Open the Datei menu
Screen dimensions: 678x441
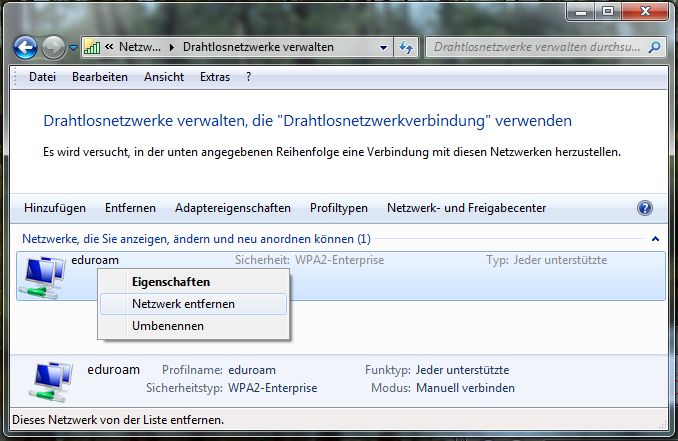coord(42,77)
